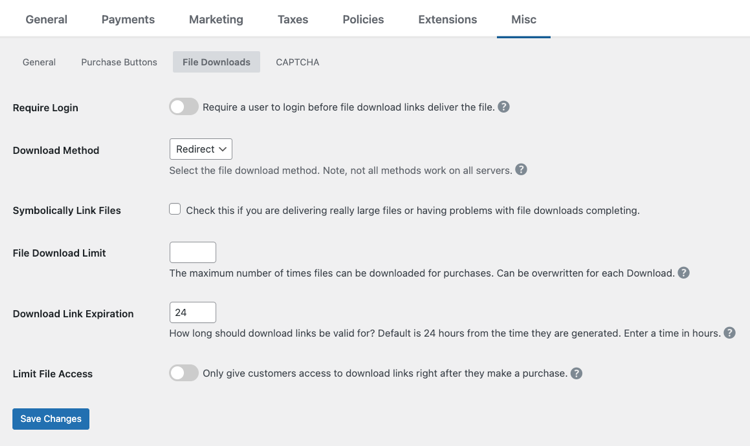
Task: Click the File Download Limit label
Action: (x=59, y=253)
